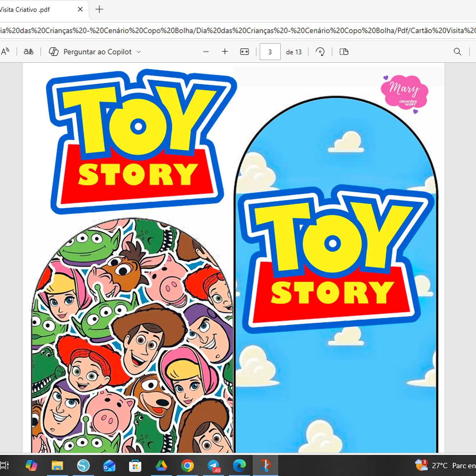476x476 pixels.
Task: Zoom in the PDF with plus
Action: pyautogui.click(x=225, y=52)
